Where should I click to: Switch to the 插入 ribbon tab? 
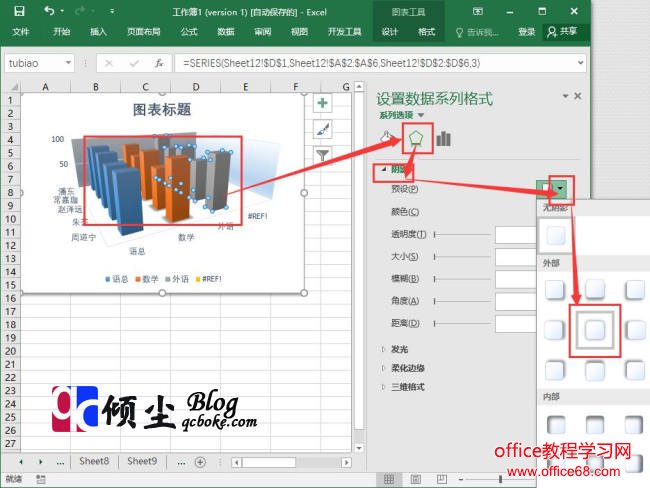pos(98,32)
